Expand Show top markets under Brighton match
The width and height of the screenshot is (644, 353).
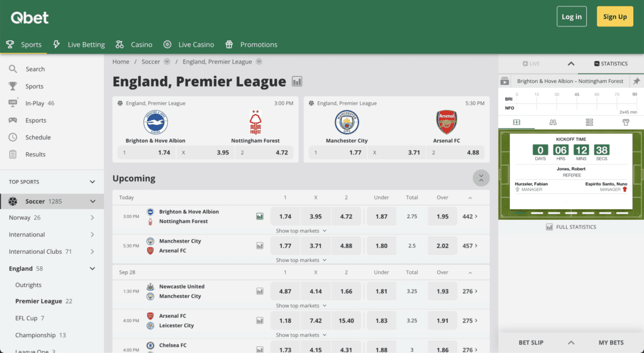[x=301, y=231]
